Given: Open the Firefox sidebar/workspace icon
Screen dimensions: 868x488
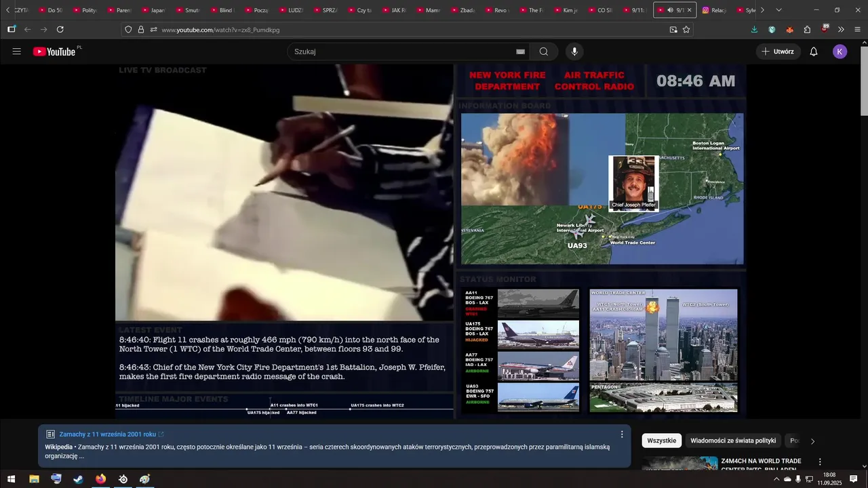Looking at the screenshot, I should click(x=12, y=29).
